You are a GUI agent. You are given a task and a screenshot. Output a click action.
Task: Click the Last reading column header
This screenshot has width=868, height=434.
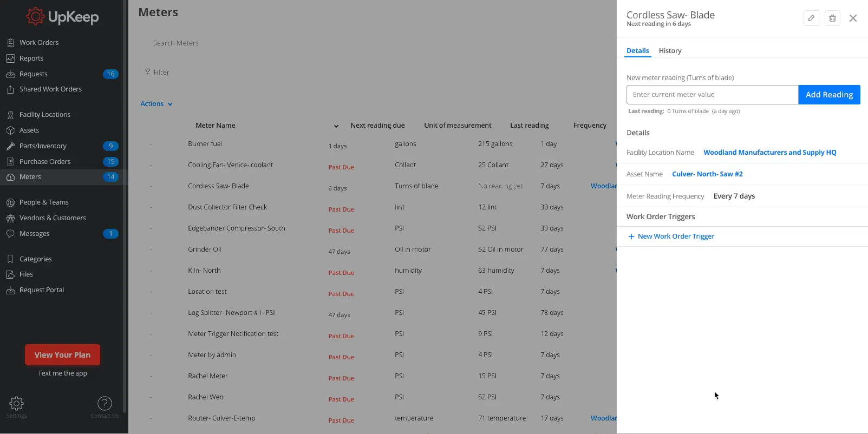coord(529,126)
